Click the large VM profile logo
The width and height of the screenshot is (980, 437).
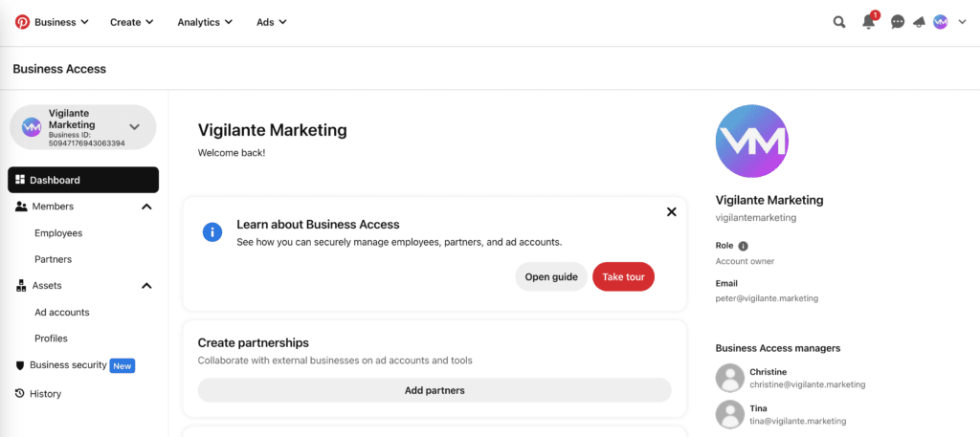click(752, 142)
